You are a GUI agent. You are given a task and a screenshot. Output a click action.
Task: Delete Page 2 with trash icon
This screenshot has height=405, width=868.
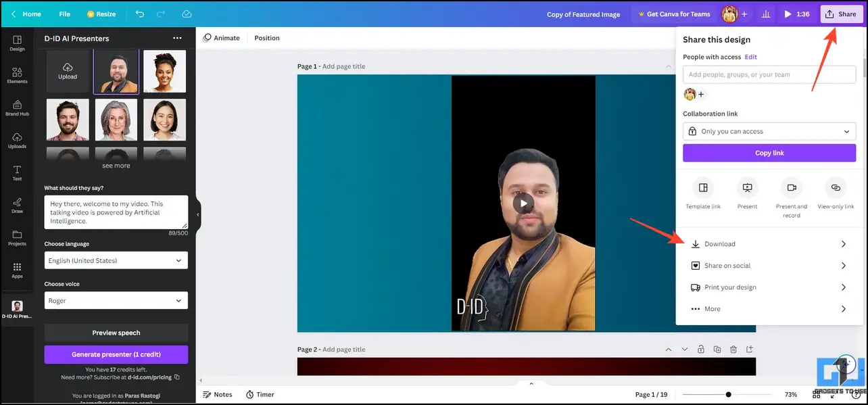[x=733, y=350]
